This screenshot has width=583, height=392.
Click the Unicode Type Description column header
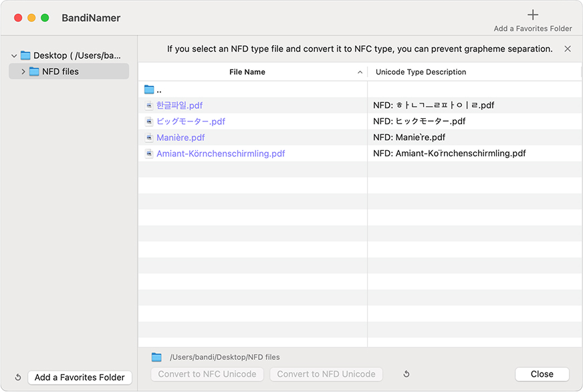pyautogui.click(x=421, y=72)
